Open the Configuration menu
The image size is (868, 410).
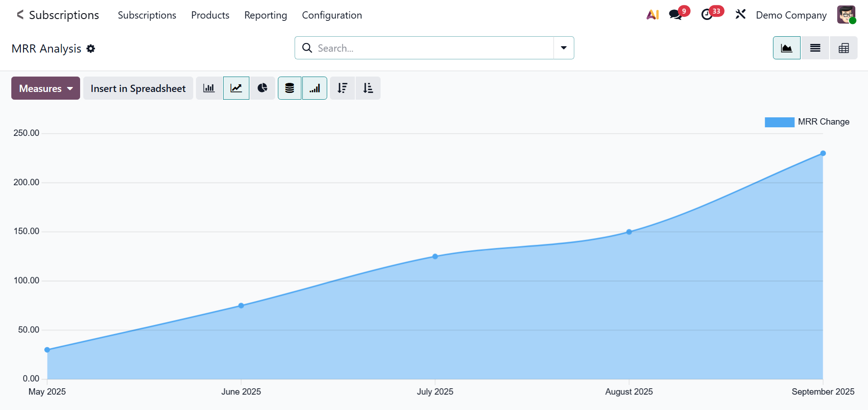click(x=332, y=15)
